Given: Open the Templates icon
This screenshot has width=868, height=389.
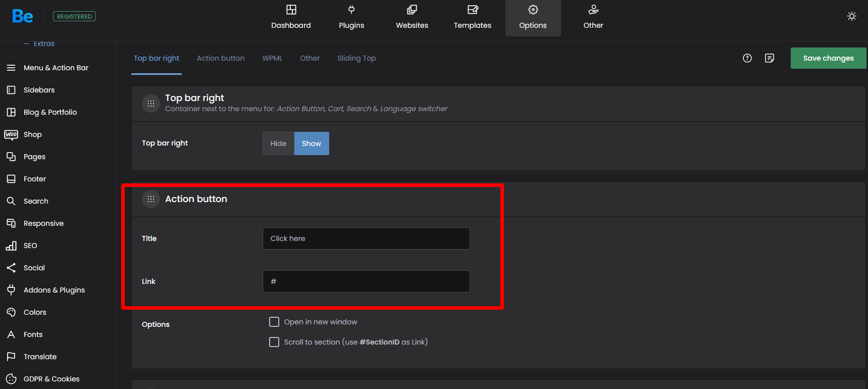Looking at the screenshot, I should coord(473,10).
